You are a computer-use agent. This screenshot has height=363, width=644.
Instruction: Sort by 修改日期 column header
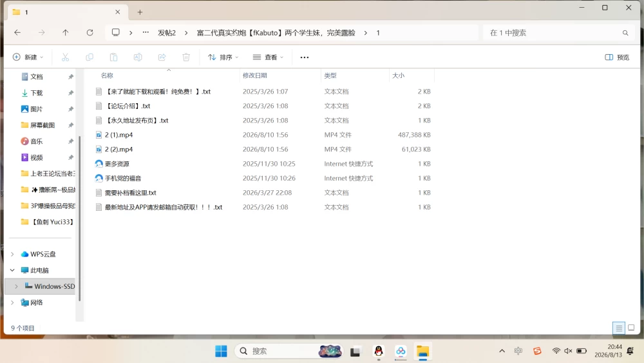point(254,75)
